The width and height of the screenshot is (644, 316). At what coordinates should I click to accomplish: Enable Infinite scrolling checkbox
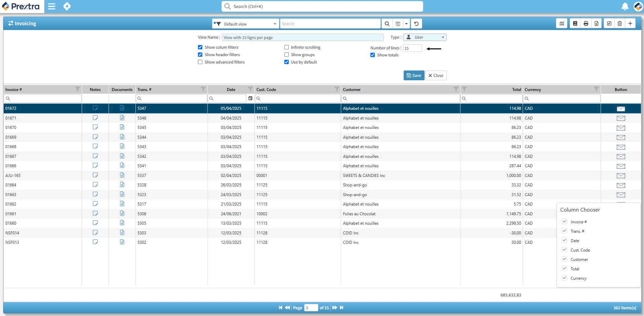pyautogui.click(x=286, y=47)
